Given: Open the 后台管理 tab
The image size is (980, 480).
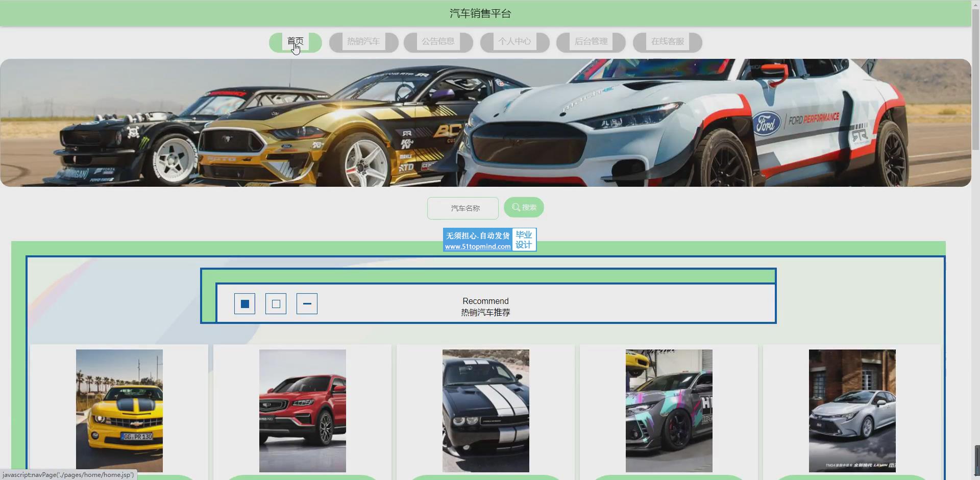Looking at the screenshot, I should click(x=591, y=42).
